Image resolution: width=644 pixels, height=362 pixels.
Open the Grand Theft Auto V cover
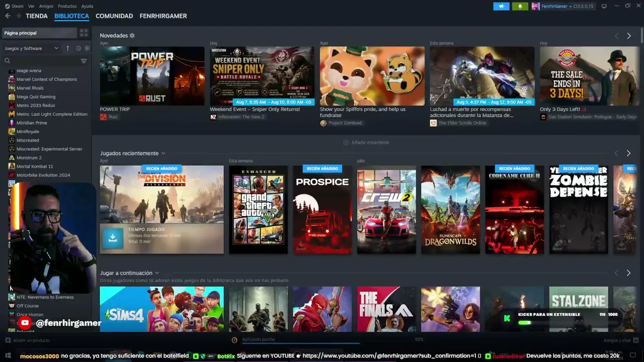258,210
